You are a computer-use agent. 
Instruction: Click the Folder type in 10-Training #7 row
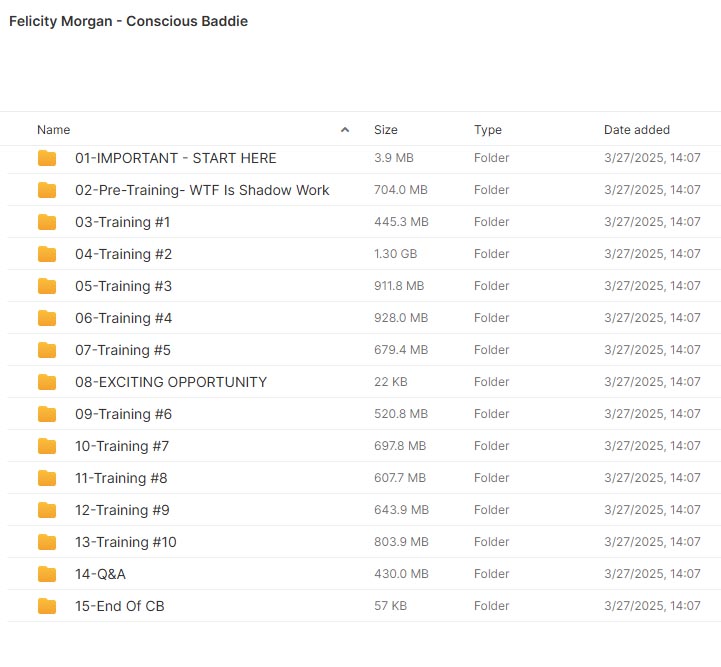point(492,445)
